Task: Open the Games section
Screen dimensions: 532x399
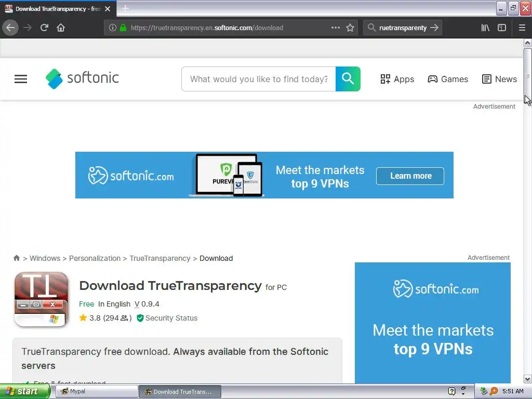Action: 448,79
